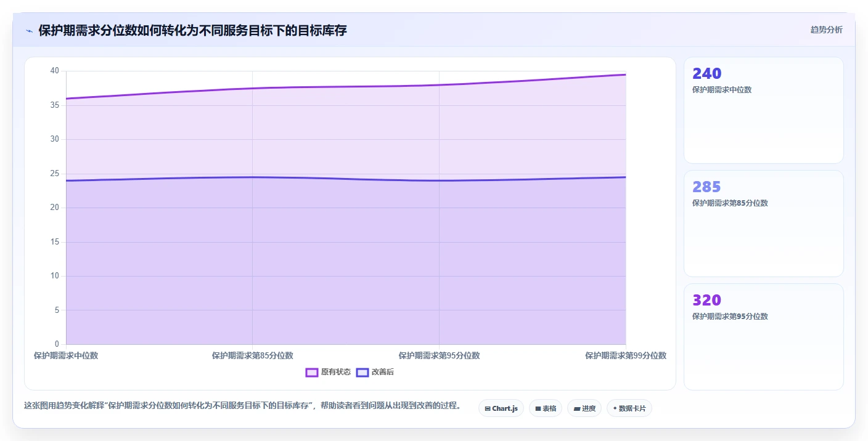868x441 pixels.
Task: Click x-axis label 保护期需求第95分位数
Action: click(x=439, y=355)
